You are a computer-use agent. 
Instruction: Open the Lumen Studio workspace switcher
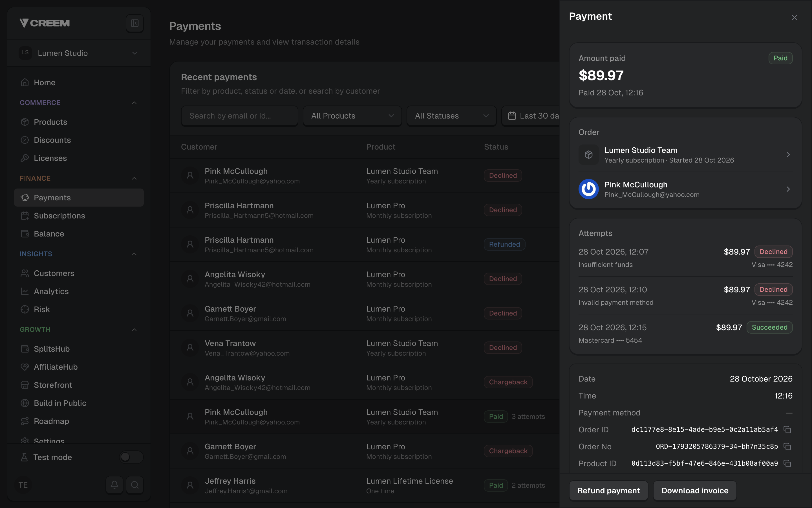[79, 53]
